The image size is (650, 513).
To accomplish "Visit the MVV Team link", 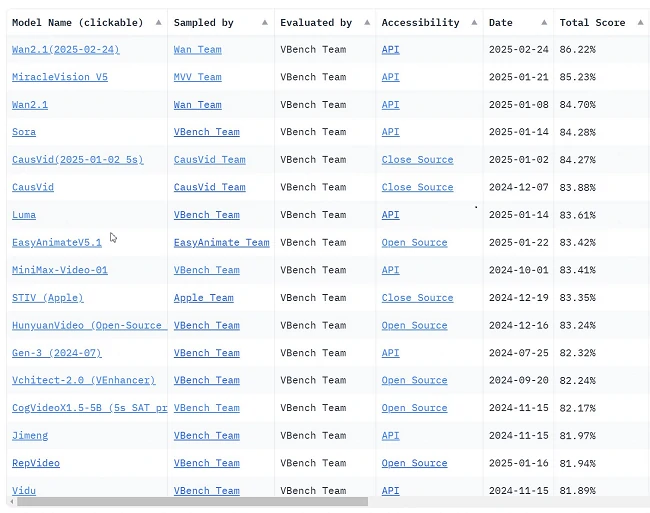I will pyautogui.click(x=197, y=77).
